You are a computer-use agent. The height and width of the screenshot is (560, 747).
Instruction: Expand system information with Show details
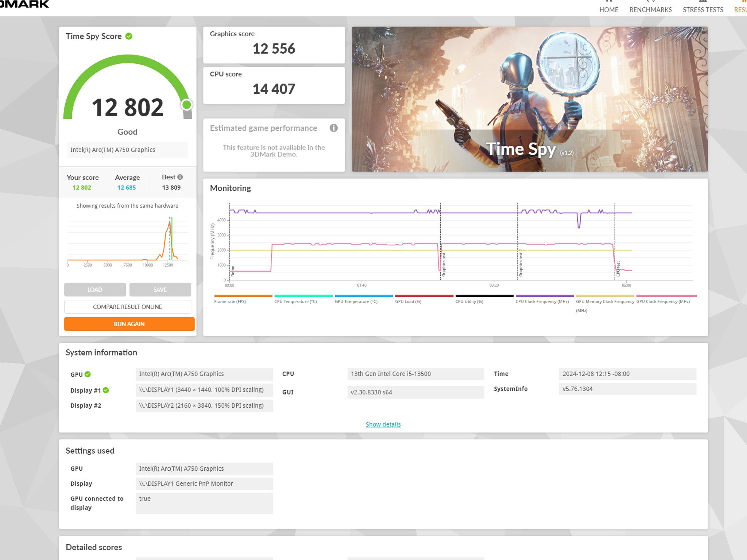pos(383,424)
